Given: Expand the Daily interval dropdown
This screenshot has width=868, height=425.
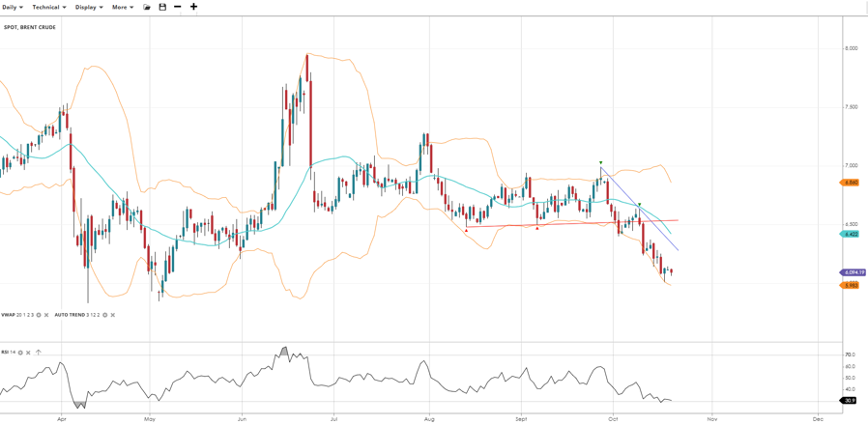Looking at the screenshot, I should coord(13,7).
